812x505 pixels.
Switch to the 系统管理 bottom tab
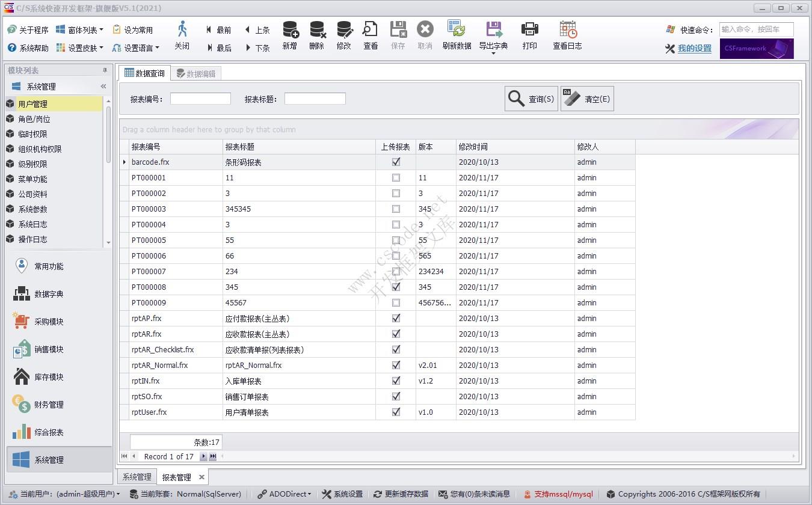point(136,476)
